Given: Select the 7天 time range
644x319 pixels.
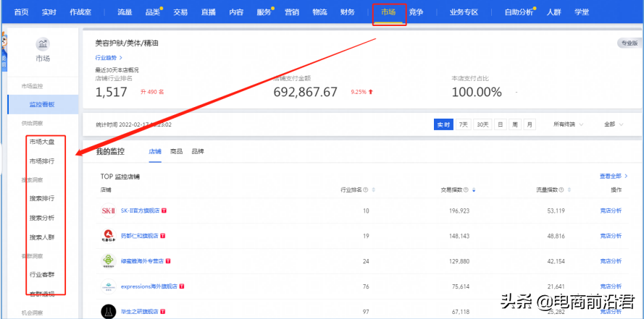Looking at the screenshot, I should pos(463,124).
